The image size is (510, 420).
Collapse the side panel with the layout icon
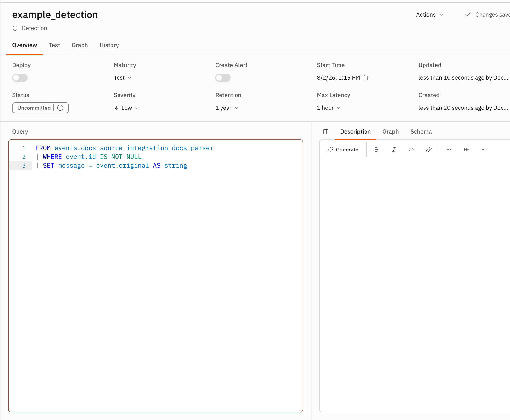click(x=326, y=132)
